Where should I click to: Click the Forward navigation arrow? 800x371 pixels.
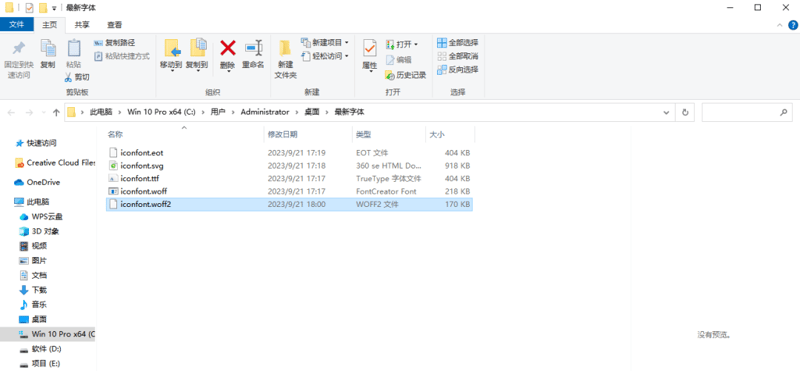29,112
